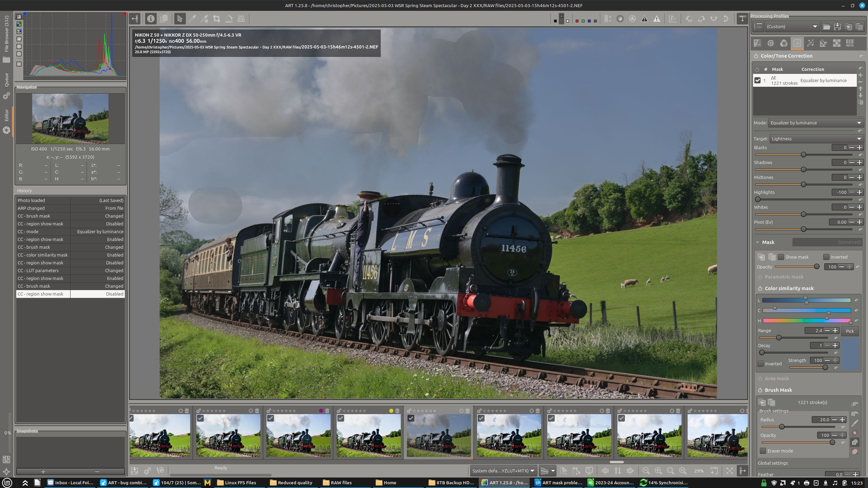868x488 pixels.
Task: Adjust the Midtones slider handle
Action: coord(804,184)
